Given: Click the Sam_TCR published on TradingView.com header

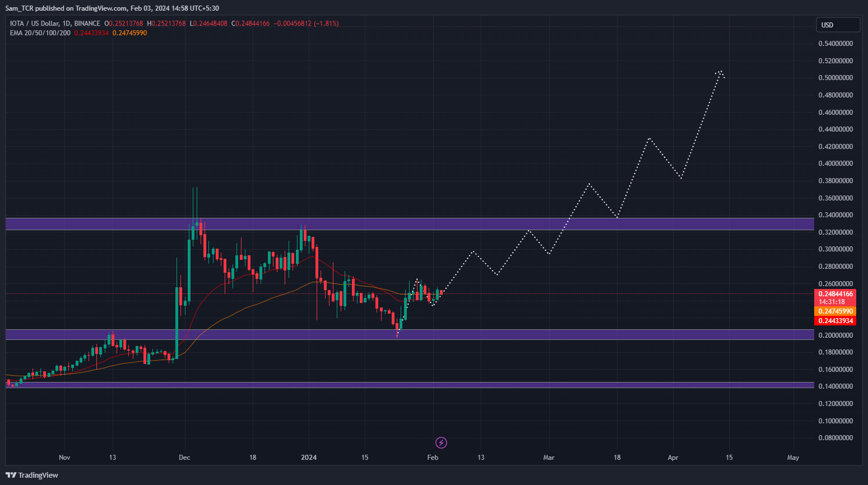Looking at the screenshot, I should click(112, 8).
